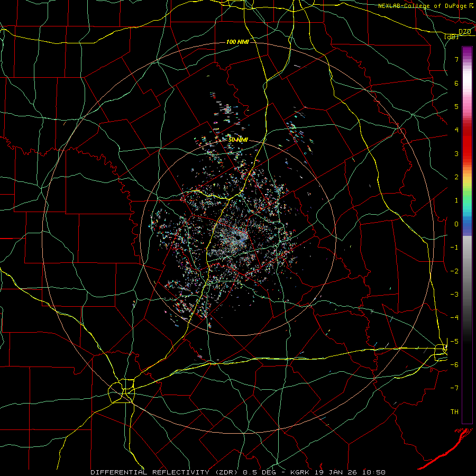The height and width of the screenshot is (476, 476).
Task: Click the scale value -3 on the legend
Action: [454, 294]
